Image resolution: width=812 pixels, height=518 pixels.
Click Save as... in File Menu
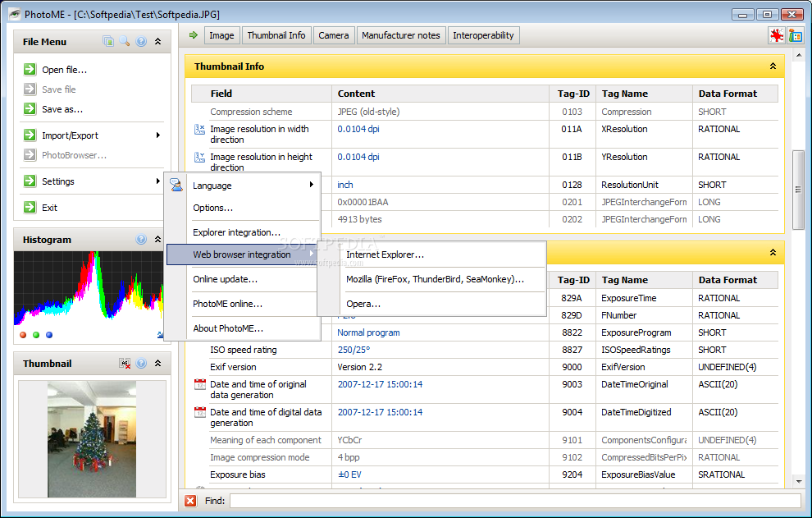coord(62,109)
